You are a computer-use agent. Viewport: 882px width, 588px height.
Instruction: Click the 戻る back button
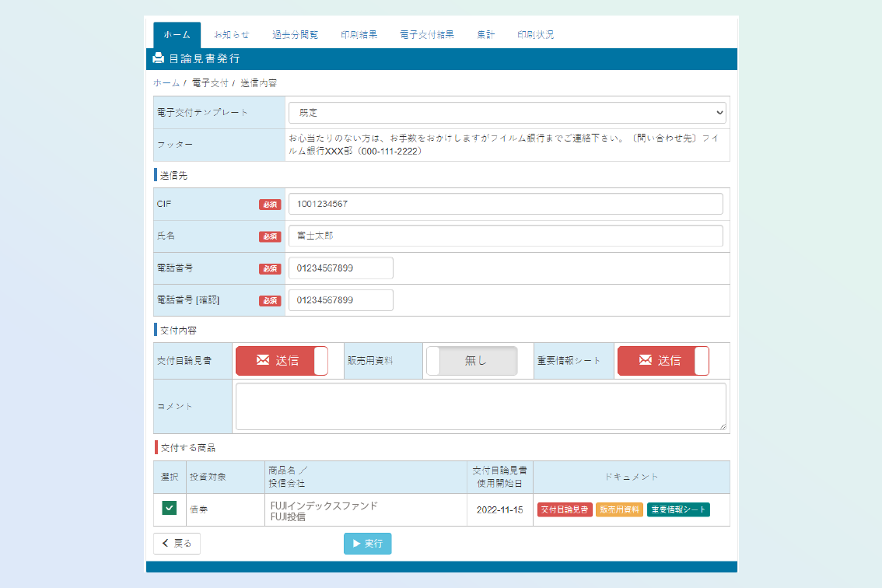pos(177,544)
